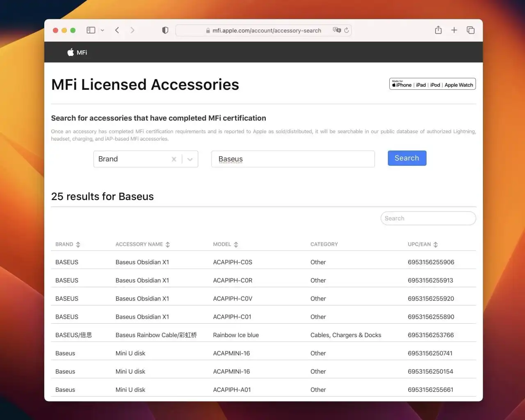
Task: Click UPC 6953156250741
Action: (x=430, y=353)
